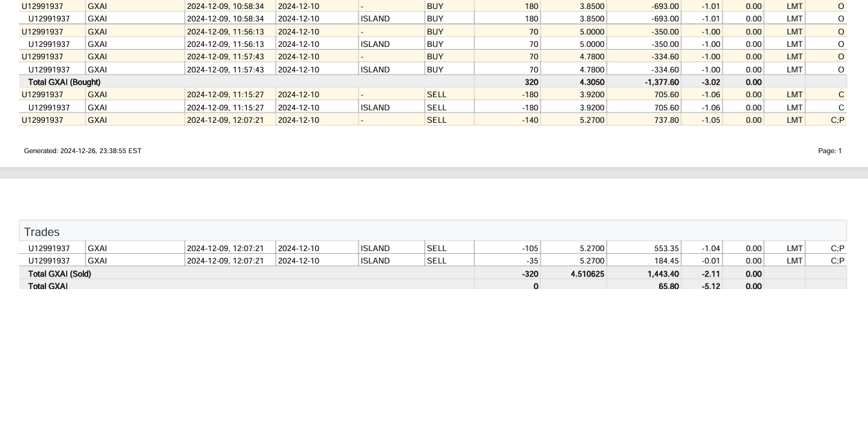Screen dimensions: 868x447
Task: Click proceeds -334.60 in the ISLAND row
Action: [x=665, y=70]
